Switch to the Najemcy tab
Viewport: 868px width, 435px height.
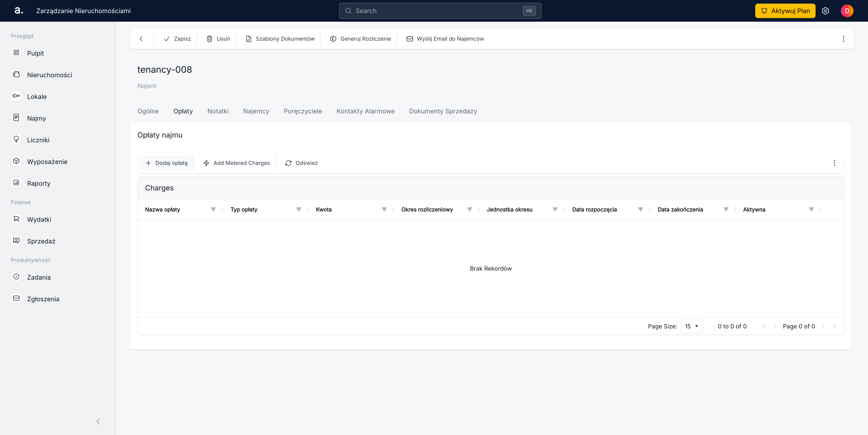point(256,111)
